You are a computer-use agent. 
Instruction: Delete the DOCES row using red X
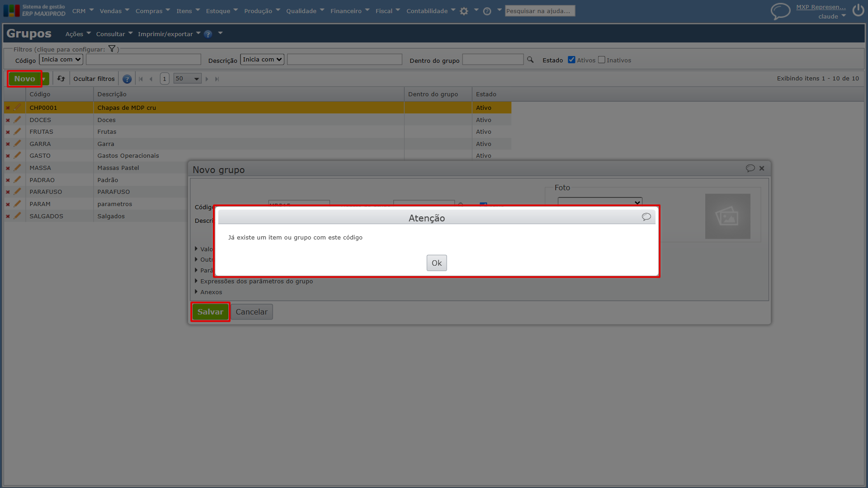point(8,120)
